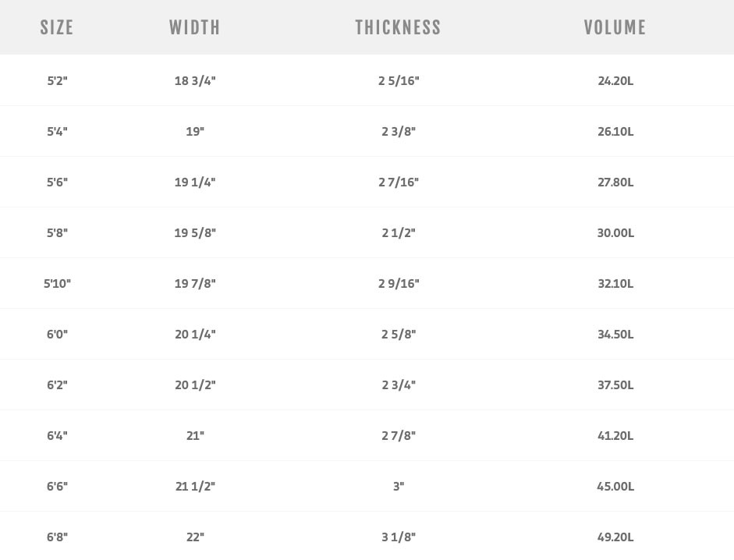Click the 21 1/2" width value
Viewport: 734px width, 560px height.
[x=195, y=486]
